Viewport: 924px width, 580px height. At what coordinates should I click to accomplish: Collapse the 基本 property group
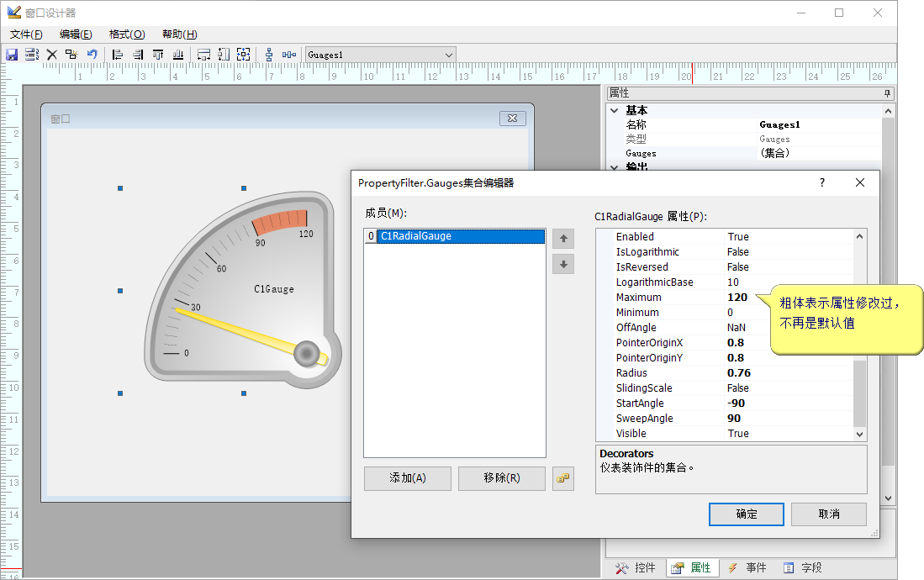(x=615, y=111)
